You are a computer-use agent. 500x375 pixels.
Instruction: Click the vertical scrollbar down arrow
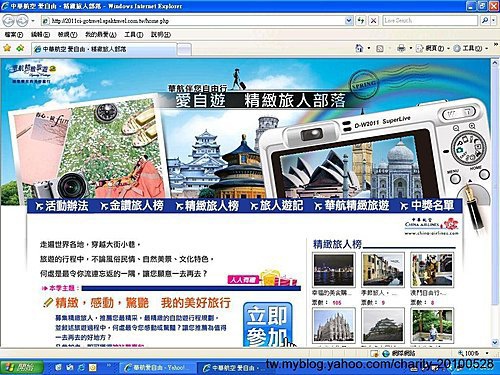point(495,342)
